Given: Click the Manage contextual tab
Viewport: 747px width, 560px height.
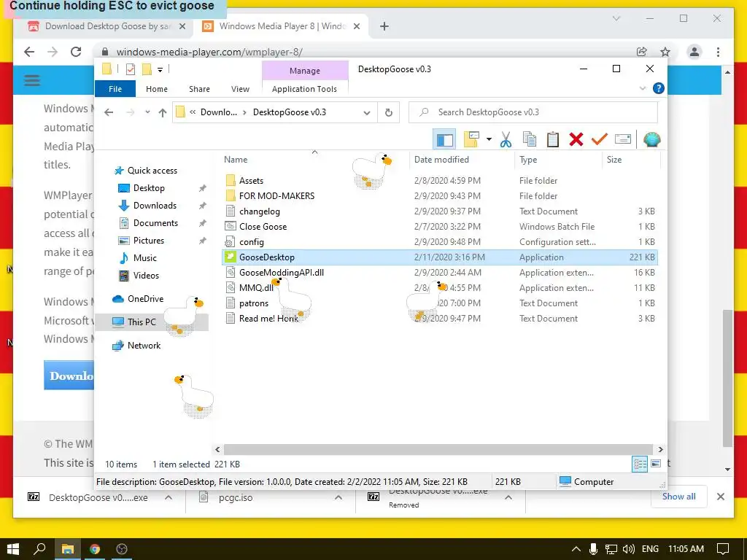Looking at the screenshot, I should tap(305, 71).
